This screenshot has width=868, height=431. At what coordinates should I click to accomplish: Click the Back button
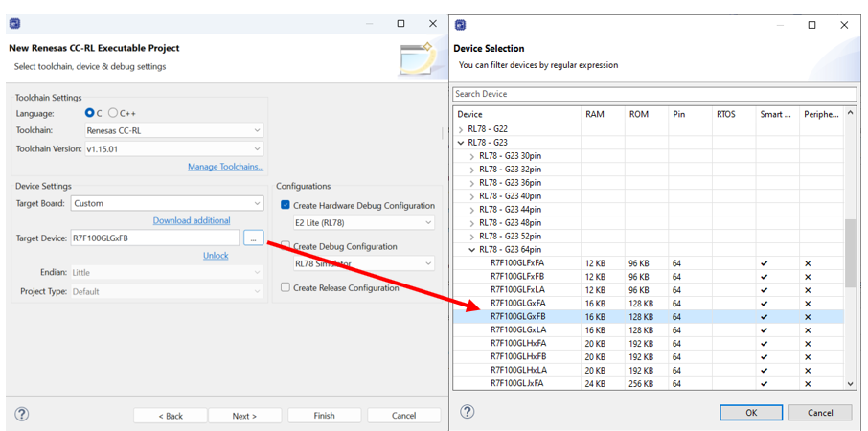pyautogui.click(x=171, y=416)
